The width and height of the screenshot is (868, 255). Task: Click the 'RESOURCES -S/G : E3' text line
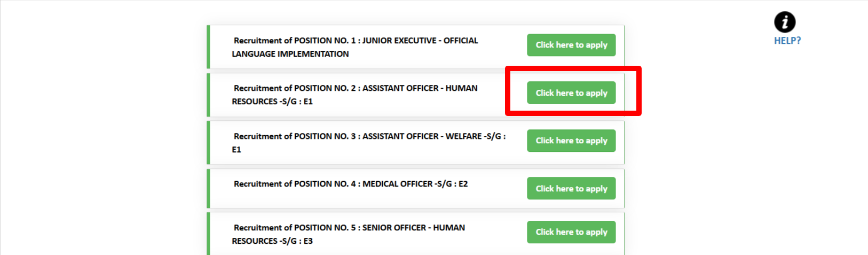pyautogui.click(x=272, y=241)
